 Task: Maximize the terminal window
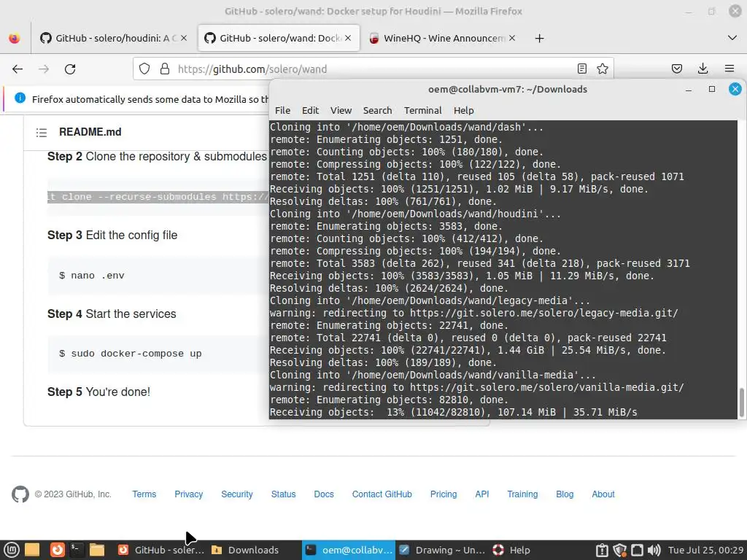tap(712, 89)
